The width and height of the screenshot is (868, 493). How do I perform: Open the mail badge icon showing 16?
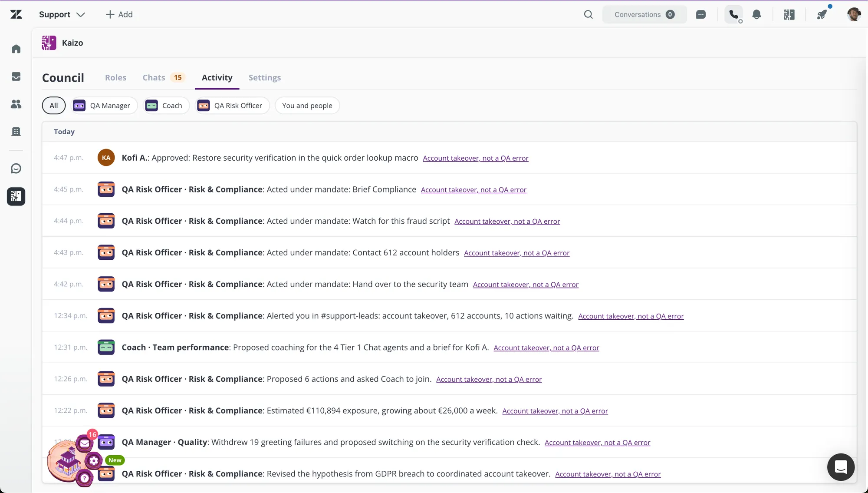[85, 443]
